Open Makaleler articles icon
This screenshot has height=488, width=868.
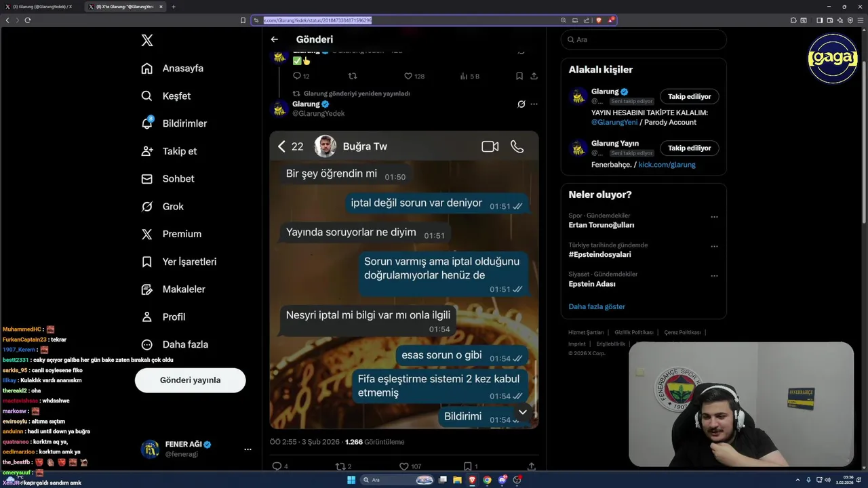[147, 289]
